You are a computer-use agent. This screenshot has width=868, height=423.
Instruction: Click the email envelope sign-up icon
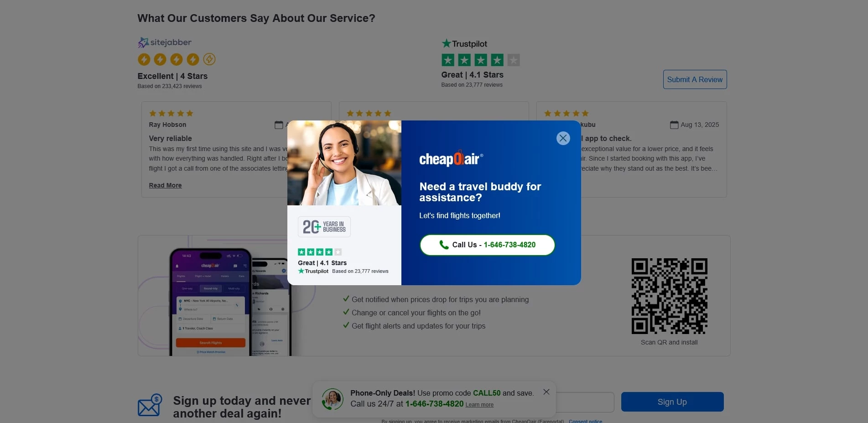tap(150, 405)
